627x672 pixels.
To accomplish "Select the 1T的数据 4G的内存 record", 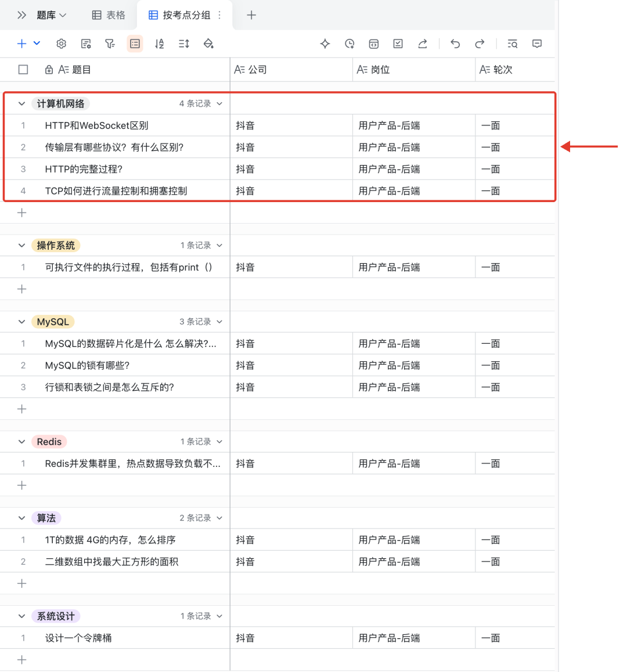I will point(110,540).
